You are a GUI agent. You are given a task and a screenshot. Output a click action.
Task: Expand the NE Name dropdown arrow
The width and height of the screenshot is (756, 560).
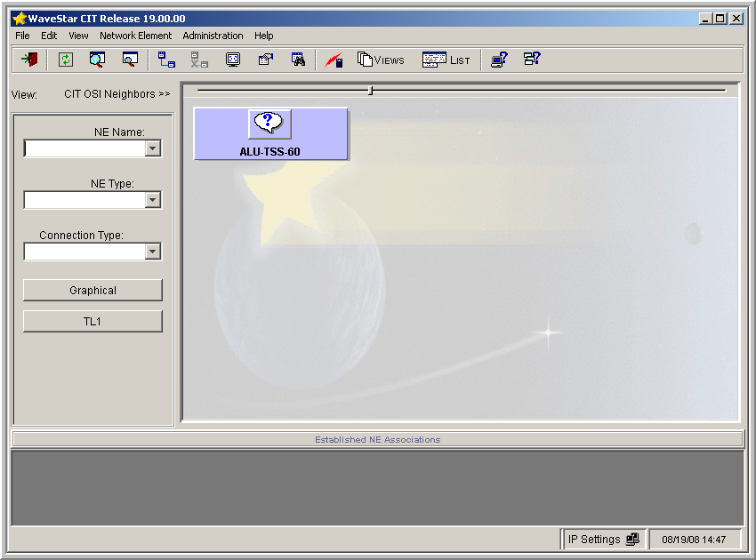tap(152, 148)
